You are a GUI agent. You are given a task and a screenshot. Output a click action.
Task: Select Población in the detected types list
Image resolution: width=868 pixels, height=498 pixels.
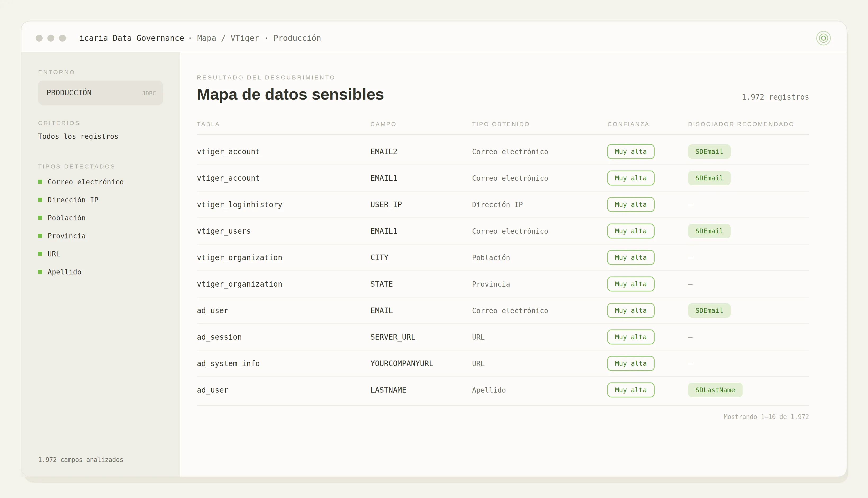click(62, 218)
